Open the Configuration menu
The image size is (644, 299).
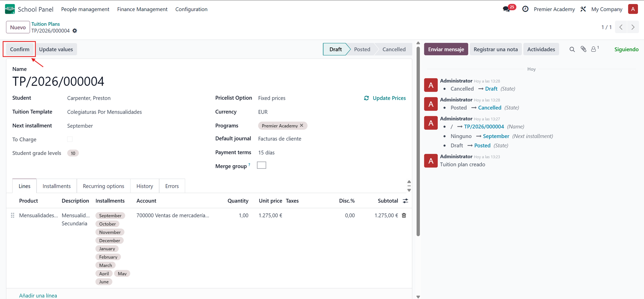[191, 9]
